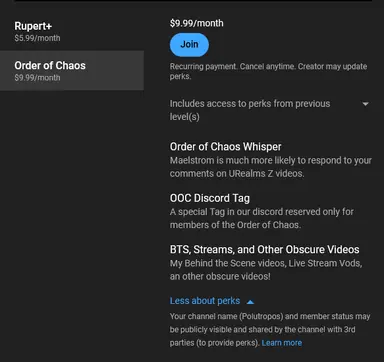Click the channel name (Polutropos) disclosure text
This screenshot has height=362, width=384.
[x=270, y=329]
